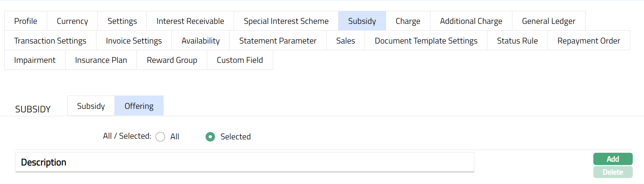Switch to the Offering sub-tab
644x184 pixels.
pos(139,106)
